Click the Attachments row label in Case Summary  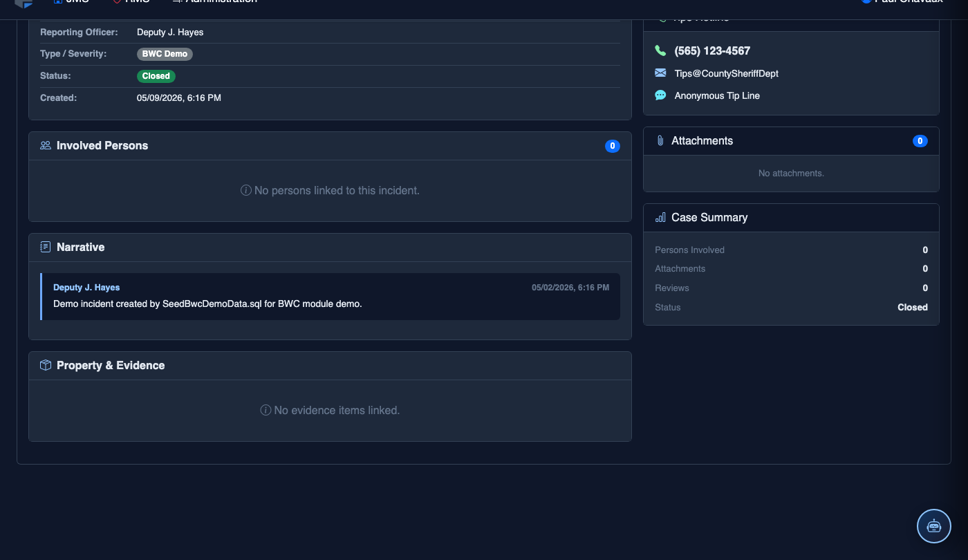click(680, 268)
